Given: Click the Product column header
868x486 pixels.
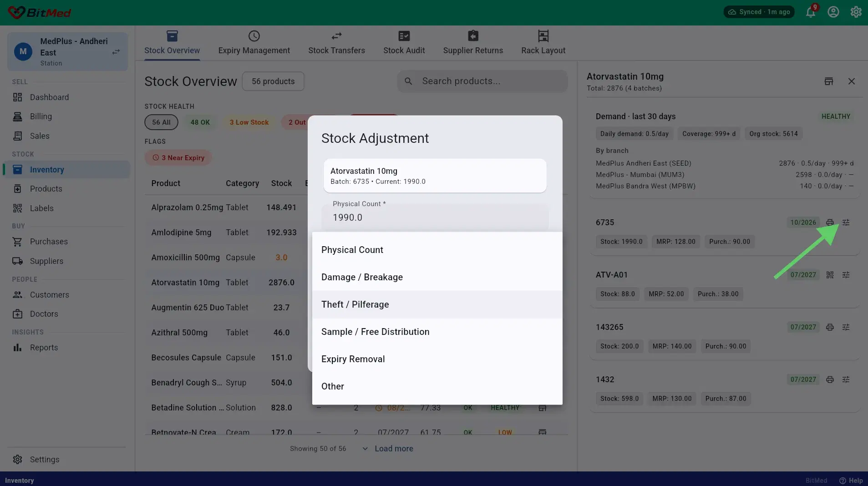Looking at the screenshot, I should 166,183.
